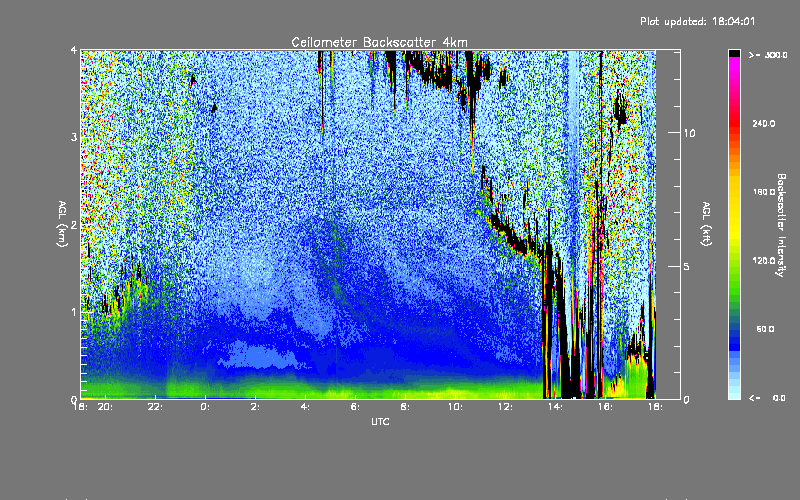The width and height of the screenshot is (800, 500).
Task: Click the '14:' UTC time tick
Action: [555, 407]
